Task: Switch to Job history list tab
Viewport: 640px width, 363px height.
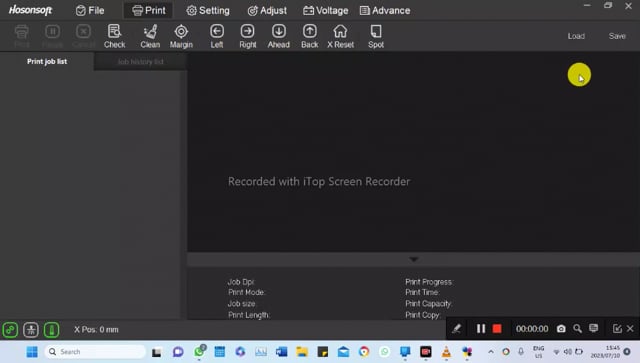Action: [x=140, y=62]
